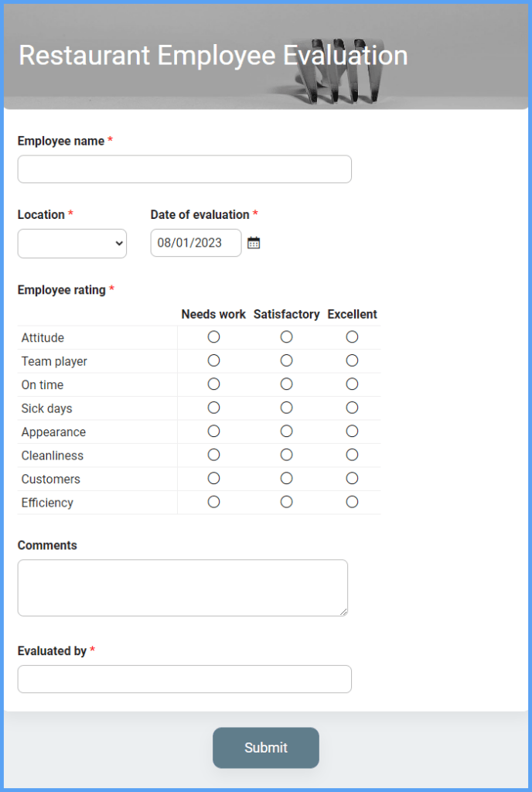
Task: Select Excellent for Team player
Action: 352,360
